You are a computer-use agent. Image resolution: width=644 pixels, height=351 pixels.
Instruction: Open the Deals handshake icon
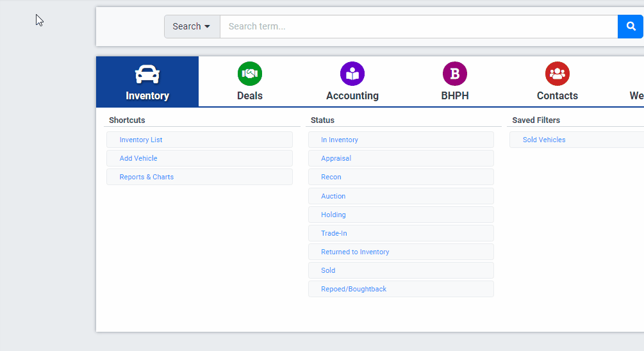point(249,74)
